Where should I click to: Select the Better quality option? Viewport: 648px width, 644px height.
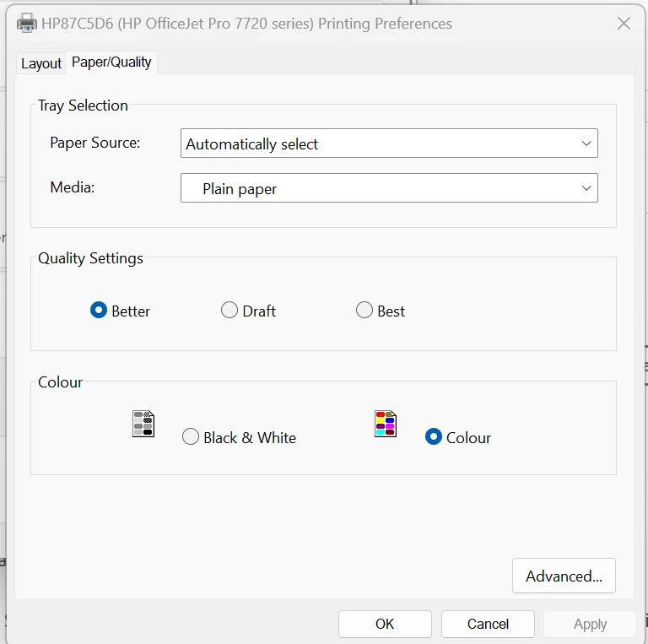point(120,311)
